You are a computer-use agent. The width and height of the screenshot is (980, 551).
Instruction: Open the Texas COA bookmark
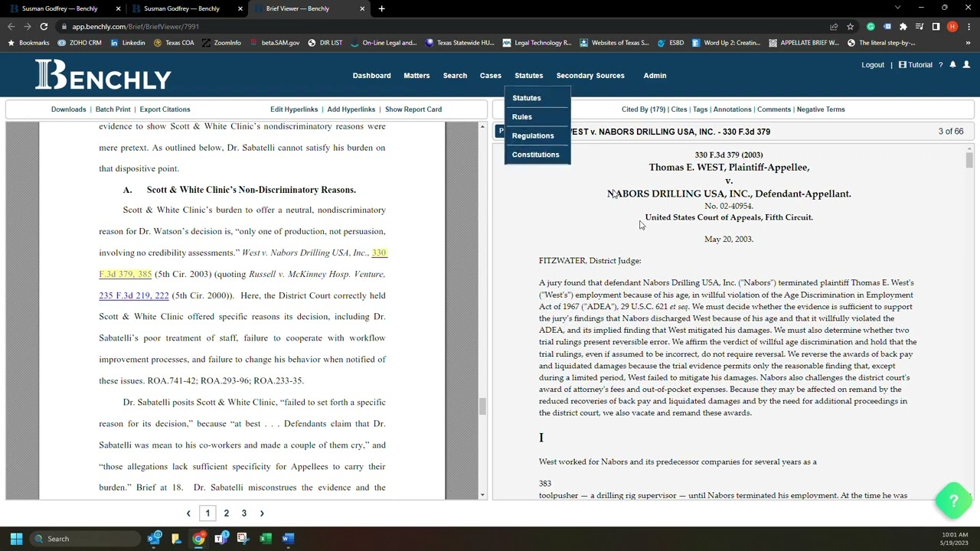tap(175, 43)
